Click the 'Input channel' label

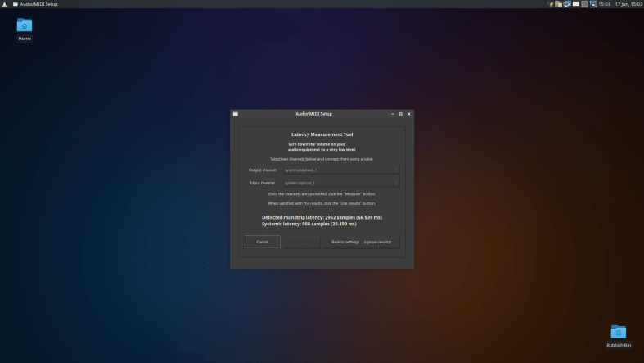(263, 183)
